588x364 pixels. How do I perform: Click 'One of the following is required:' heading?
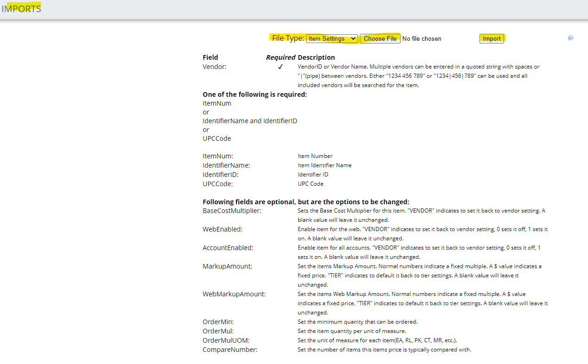click(x=255, y=94)
